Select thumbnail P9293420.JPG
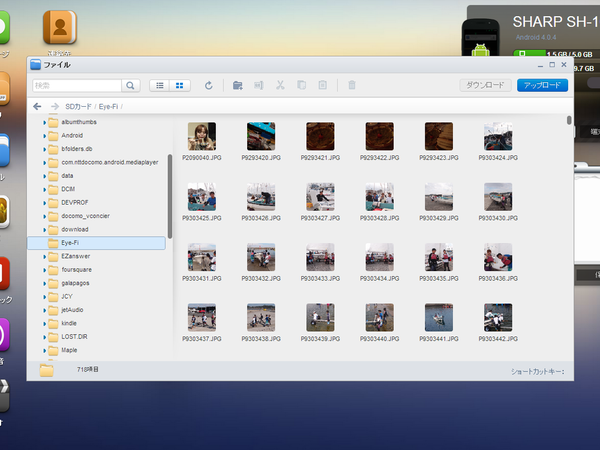 [x=261, y=136]
